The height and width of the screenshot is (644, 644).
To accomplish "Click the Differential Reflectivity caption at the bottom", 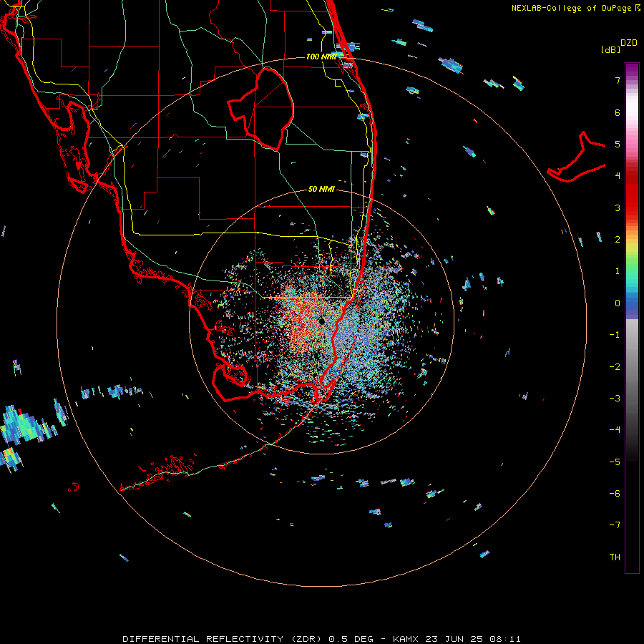I will point(321,639).
